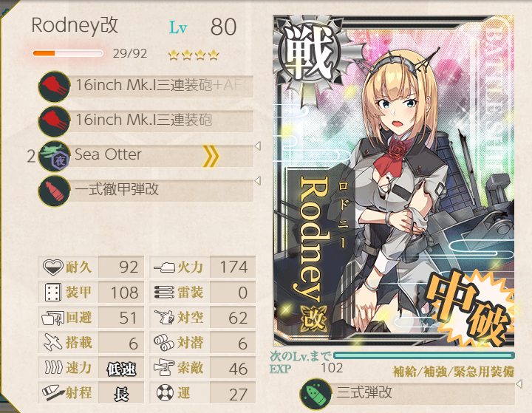
Task: Select the 三式弾改 reinforcement slot entry
Action: pos(407,394)
